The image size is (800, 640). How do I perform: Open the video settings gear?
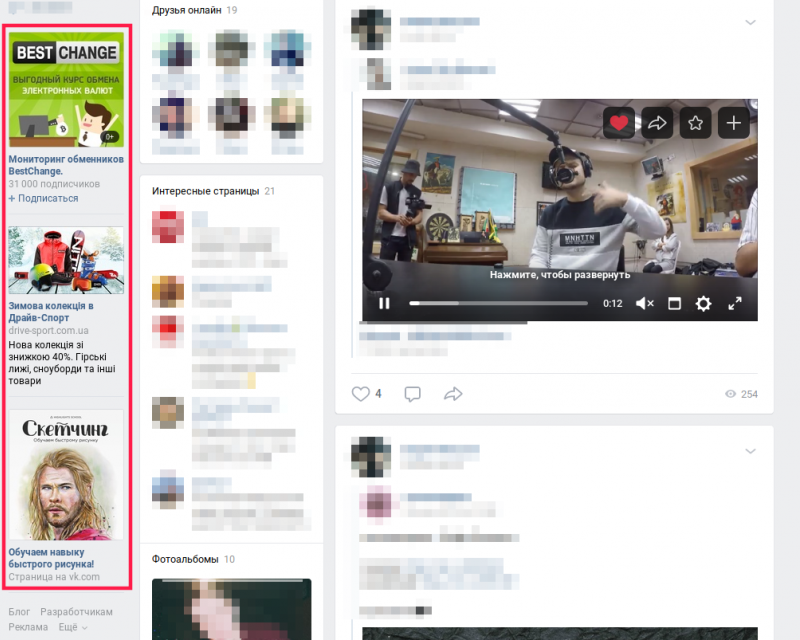point(703,304)
